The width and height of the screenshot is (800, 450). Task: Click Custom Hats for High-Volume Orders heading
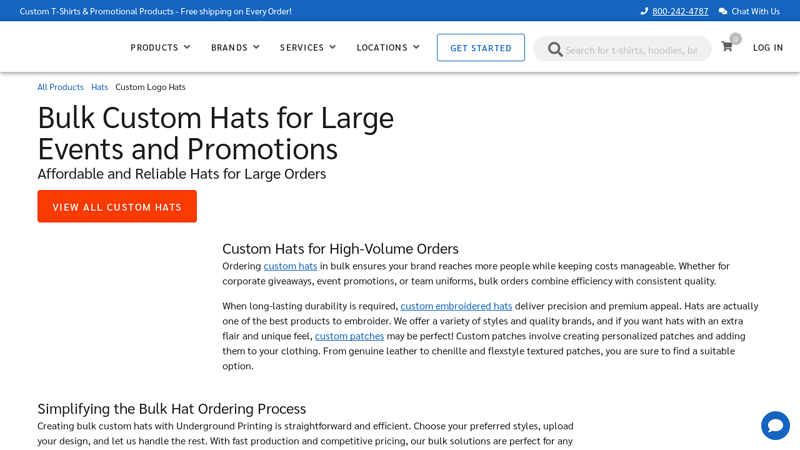click(x=340, y=249)
